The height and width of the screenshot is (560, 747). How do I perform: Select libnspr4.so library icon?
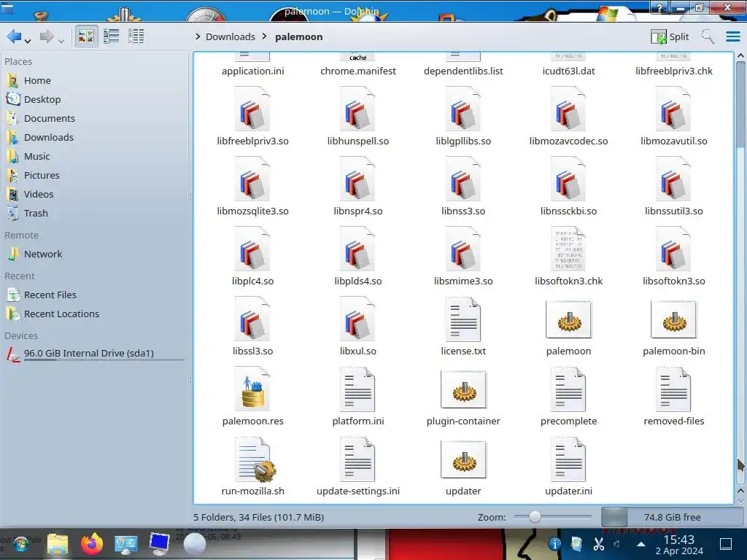tap(357, 179)
